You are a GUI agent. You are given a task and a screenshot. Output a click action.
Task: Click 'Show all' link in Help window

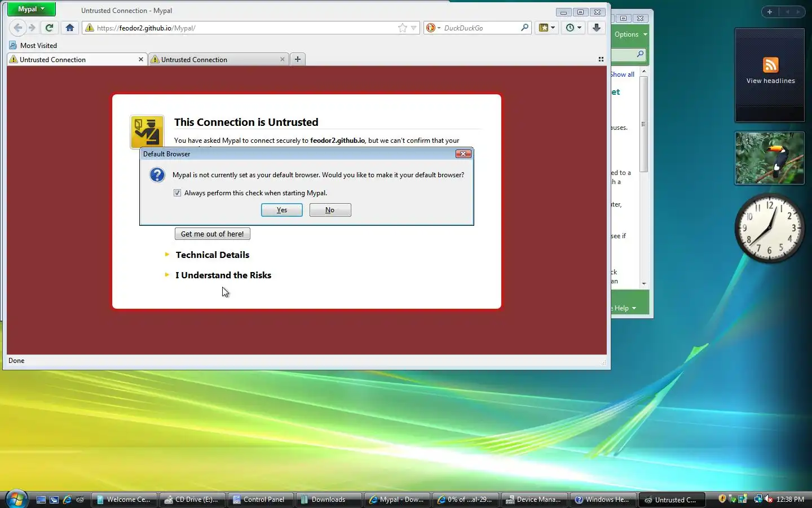pyautogui.click(x=623, y=75)
